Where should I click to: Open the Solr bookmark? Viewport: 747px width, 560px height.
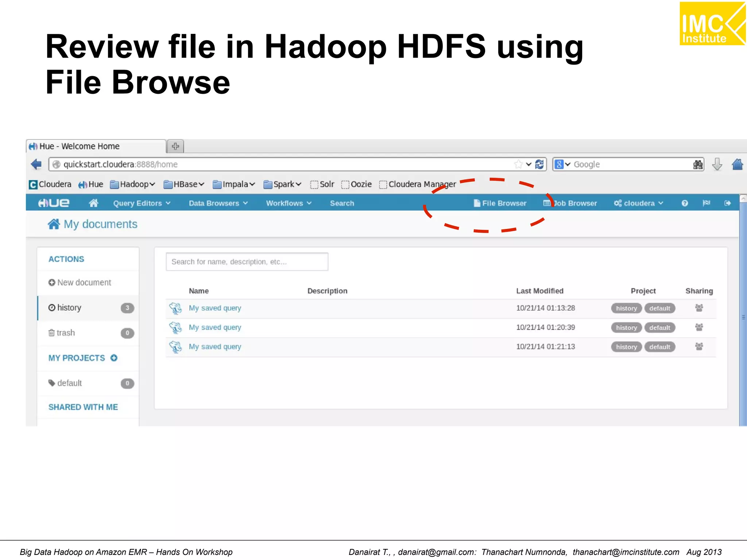point(322,184)
